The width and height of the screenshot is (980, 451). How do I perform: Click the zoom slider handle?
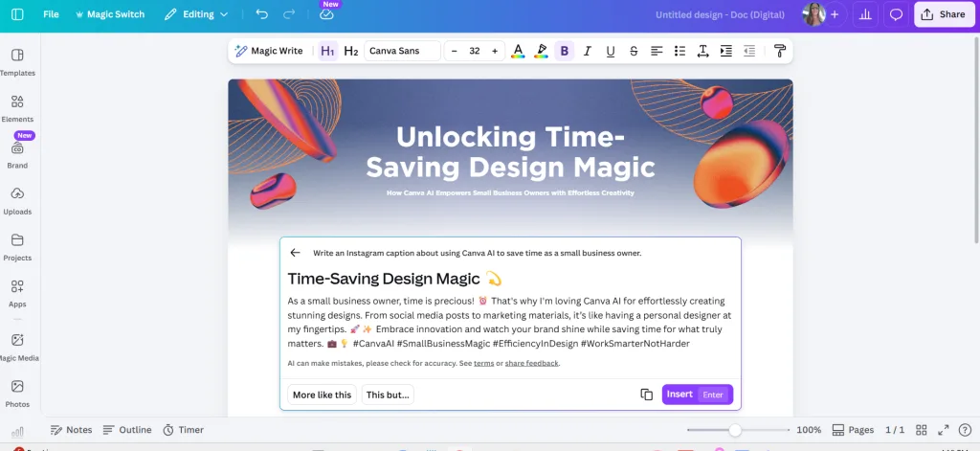[x=735, y=430]
